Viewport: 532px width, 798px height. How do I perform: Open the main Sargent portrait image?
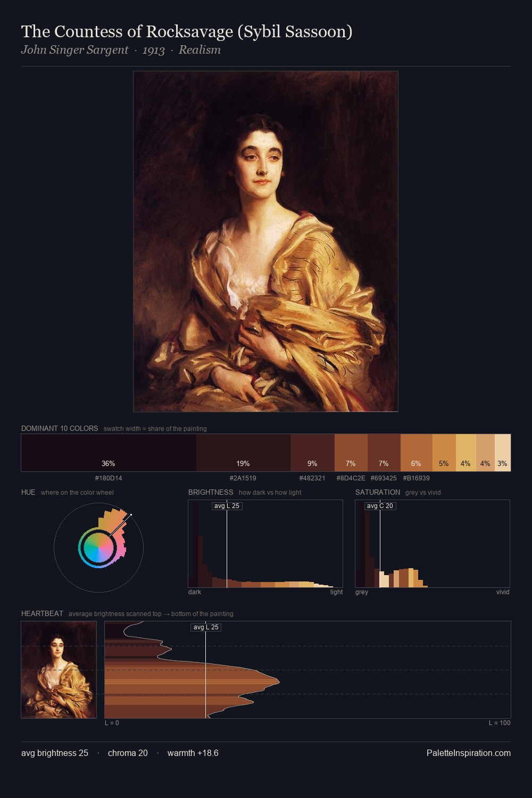(265, 242)
